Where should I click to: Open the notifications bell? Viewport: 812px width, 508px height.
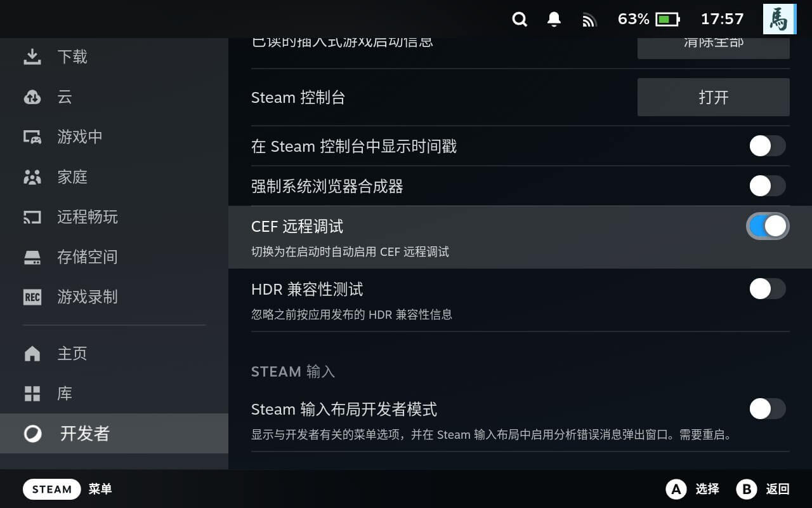tap(554, 20)
